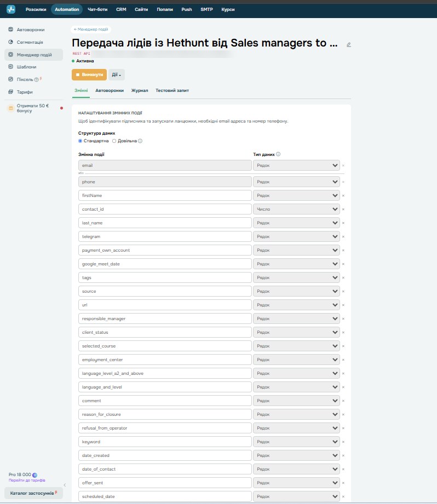This screenshot has height=504, width=437.
Task: Collapse the sidebar with the arrow icon
Action: click(65, 485)
